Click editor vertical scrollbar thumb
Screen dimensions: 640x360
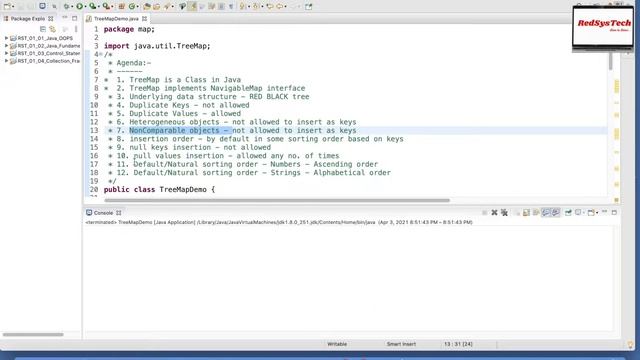[x=611, y=60]
